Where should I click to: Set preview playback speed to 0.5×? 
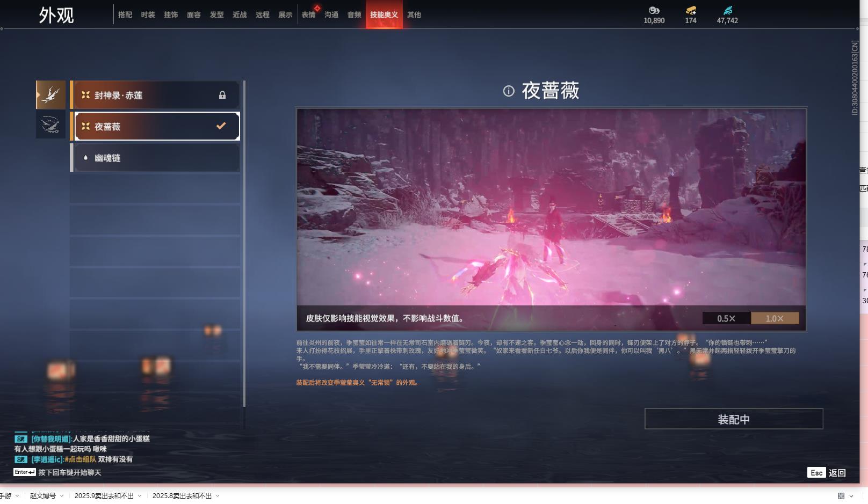click(726, 318)
